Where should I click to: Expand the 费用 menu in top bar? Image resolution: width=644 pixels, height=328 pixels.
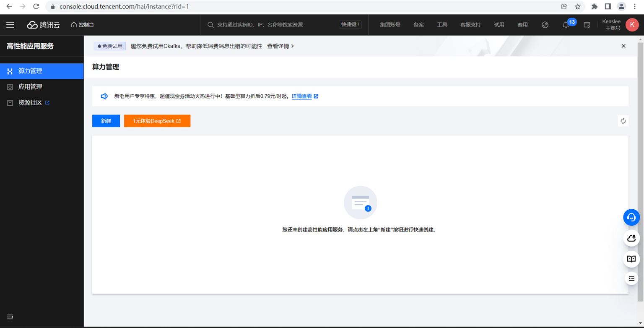[x=522, y=25]
